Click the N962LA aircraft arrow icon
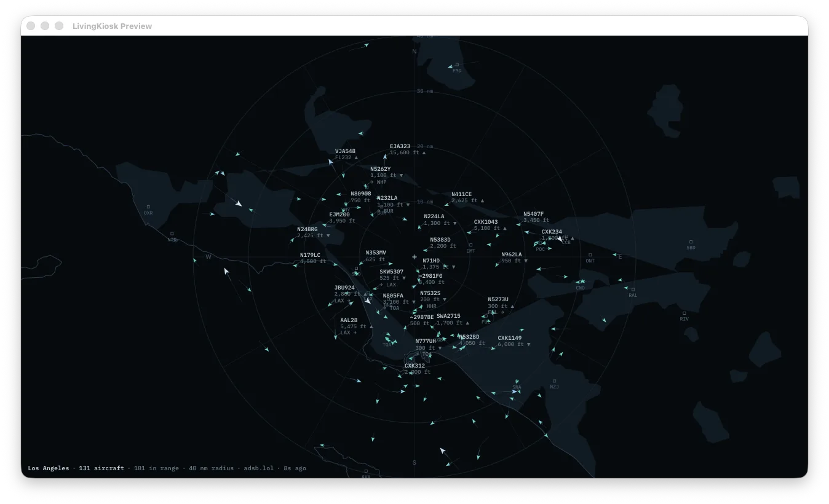 point(497,265)
